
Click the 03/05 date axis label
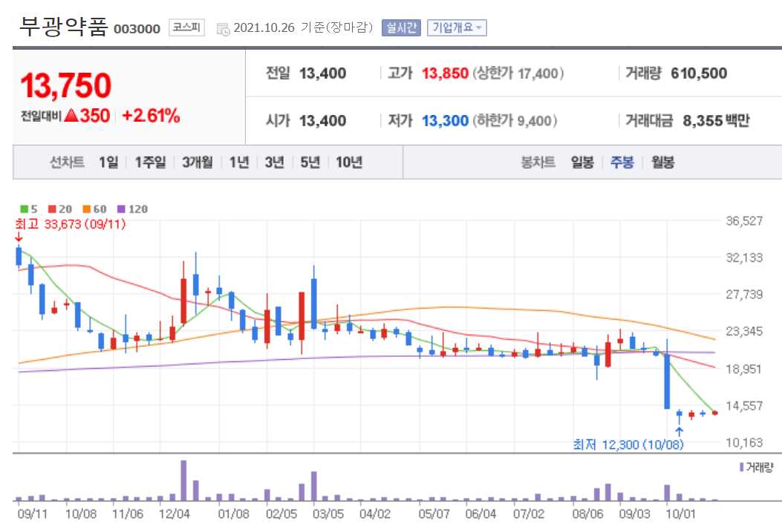pyautogui.click(x=328, y=513)
